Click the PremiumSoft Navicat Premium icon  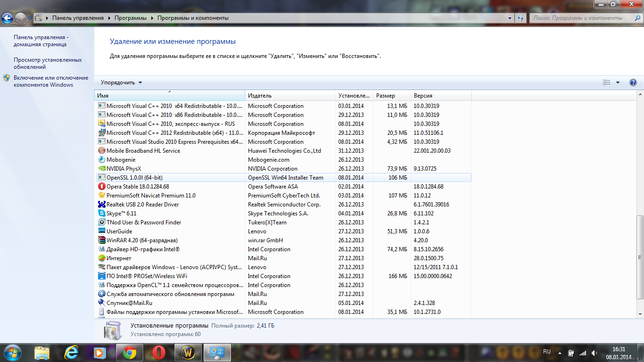pos(102,196)
